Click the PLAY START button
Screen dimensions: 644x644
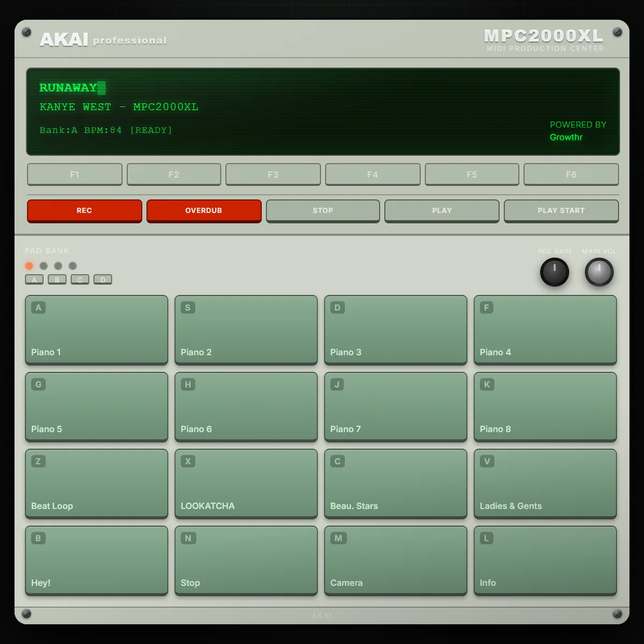point(561,210)
